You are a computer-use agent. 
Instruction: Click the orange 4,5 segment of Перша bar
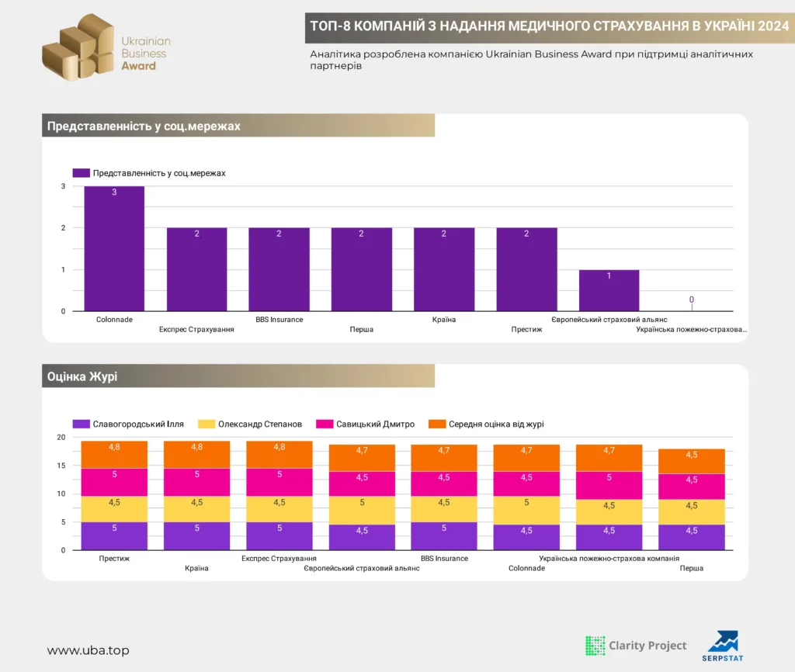click(692, 461)
